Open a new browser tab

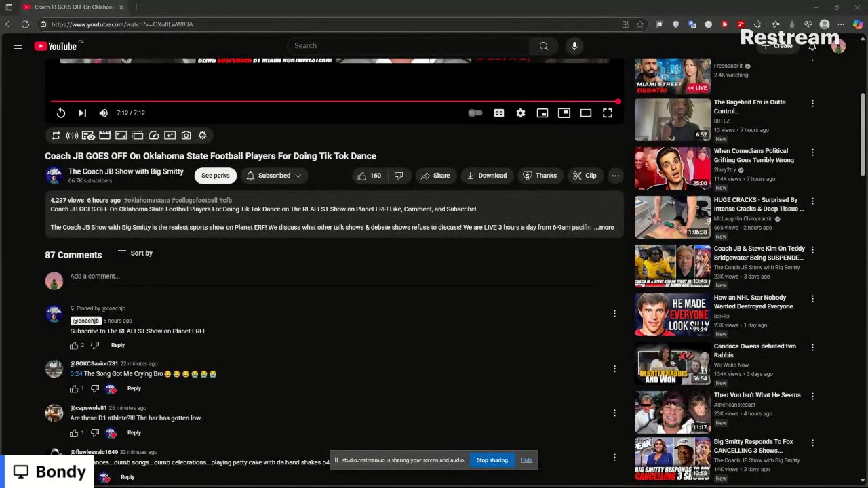click(136, 7)
